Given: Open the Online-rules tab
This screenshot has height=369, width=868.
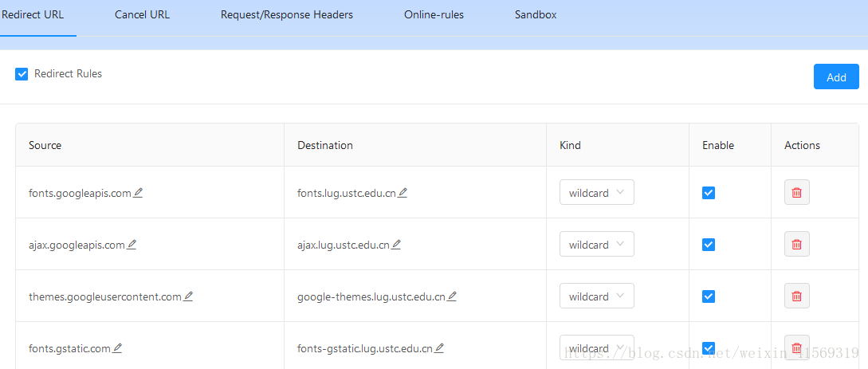Looking at the screenshot, I should (434, 15).
